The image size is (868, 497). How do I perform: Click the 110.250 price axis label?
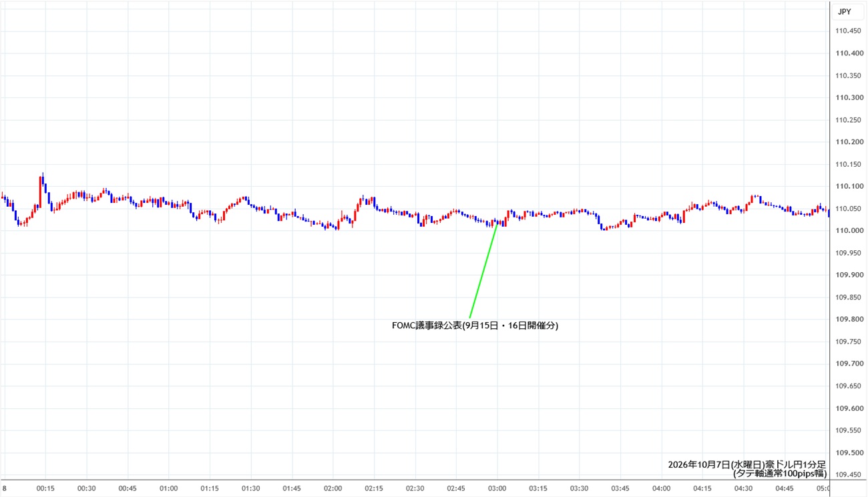click(x=847, y=119)
